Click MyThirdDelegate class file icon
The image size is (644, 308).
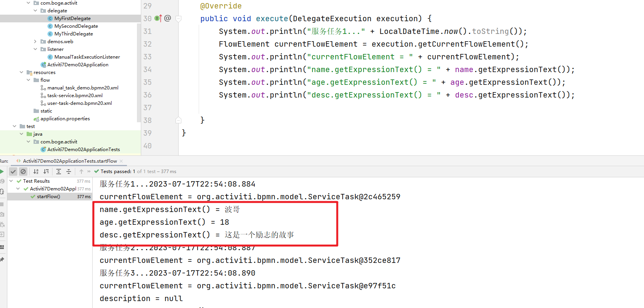click(50, 34)
